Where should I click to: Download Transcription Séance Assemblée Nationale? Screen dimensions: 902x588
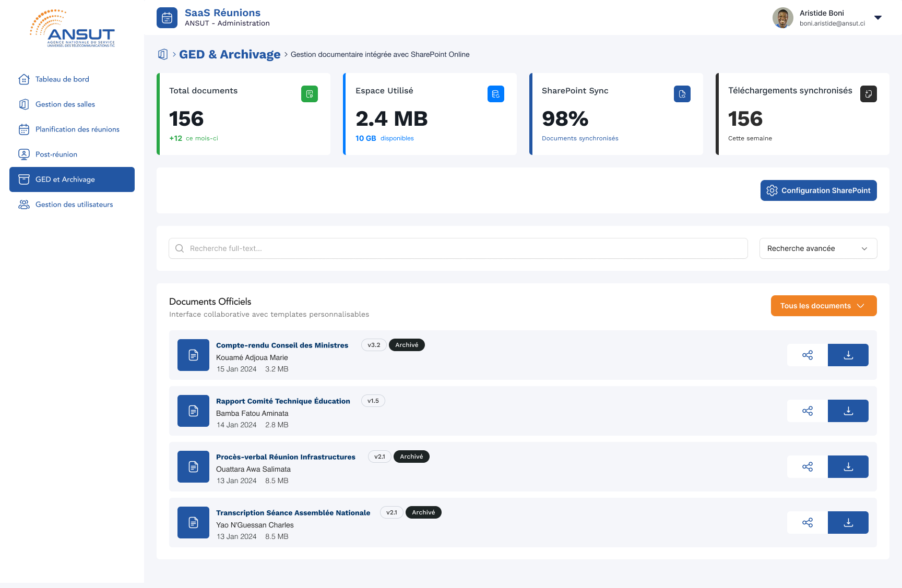(x=848, y=523)
